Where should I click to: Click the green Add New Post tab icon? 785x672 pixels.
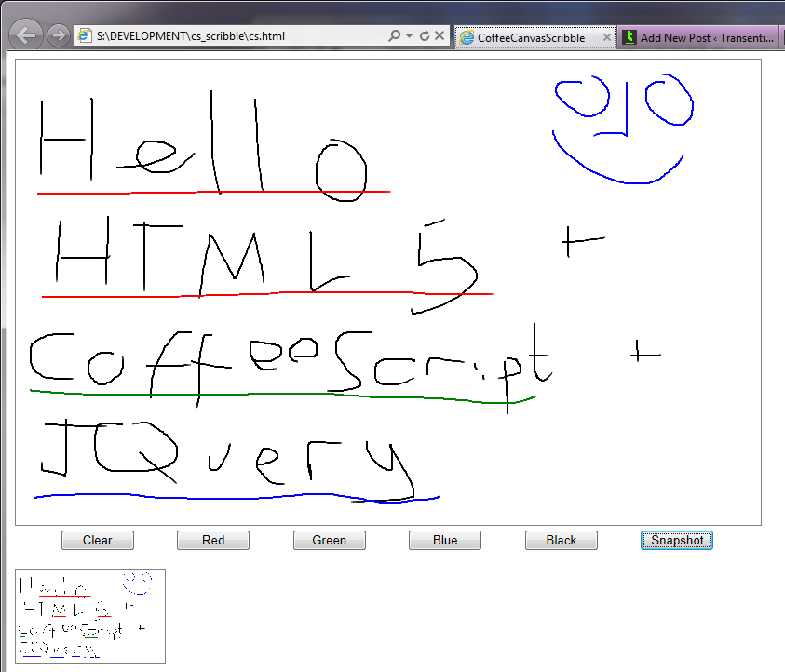[629, 37]
